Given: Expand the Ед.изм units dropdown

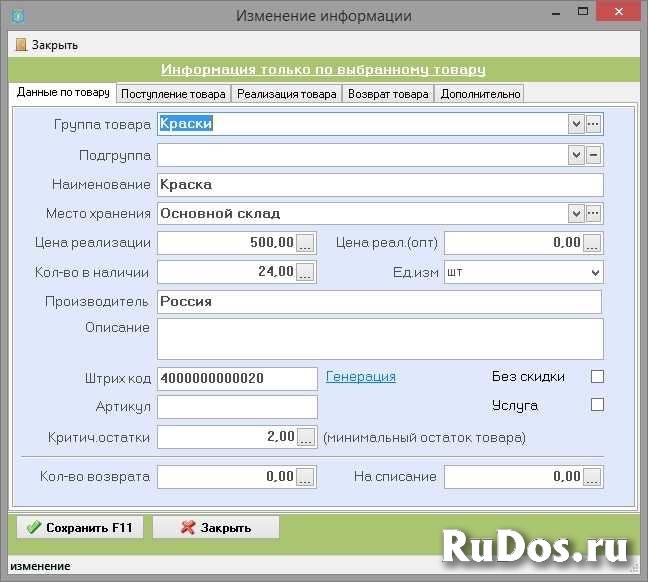Looking at the screenshot, I should [595, 272].
